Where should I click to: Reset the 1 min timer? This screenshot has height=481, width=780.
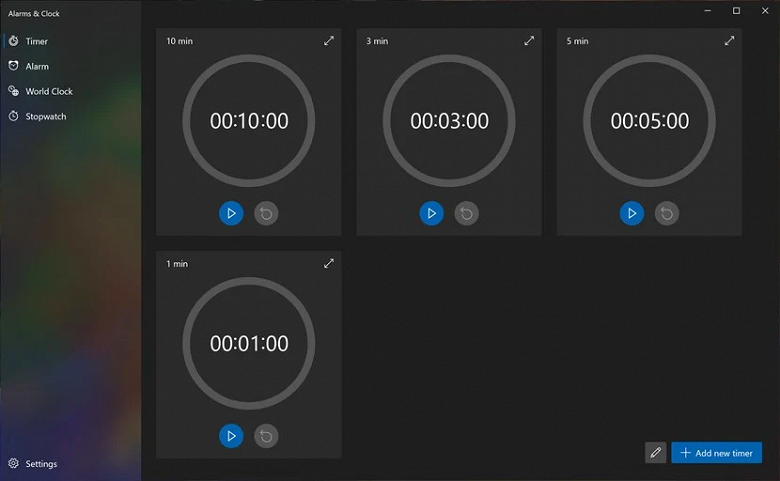click(265, 436)
